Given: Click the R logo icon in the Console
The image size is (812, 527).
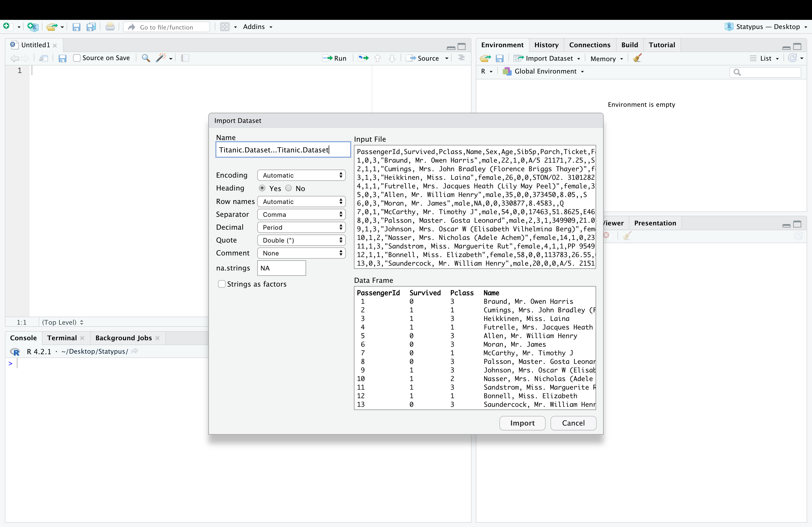Looking at the screenshot, I should tap(15, 352).
